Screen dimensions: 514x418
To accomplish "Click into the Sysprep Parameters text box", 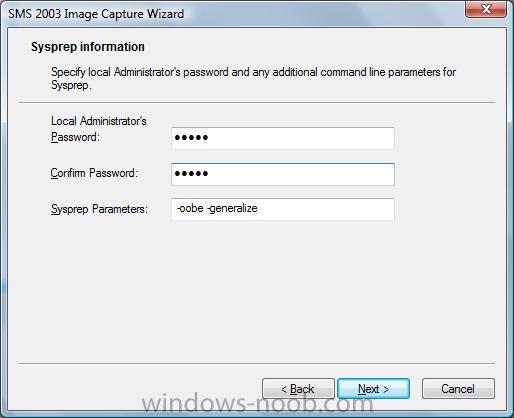I will click(283, 209).
